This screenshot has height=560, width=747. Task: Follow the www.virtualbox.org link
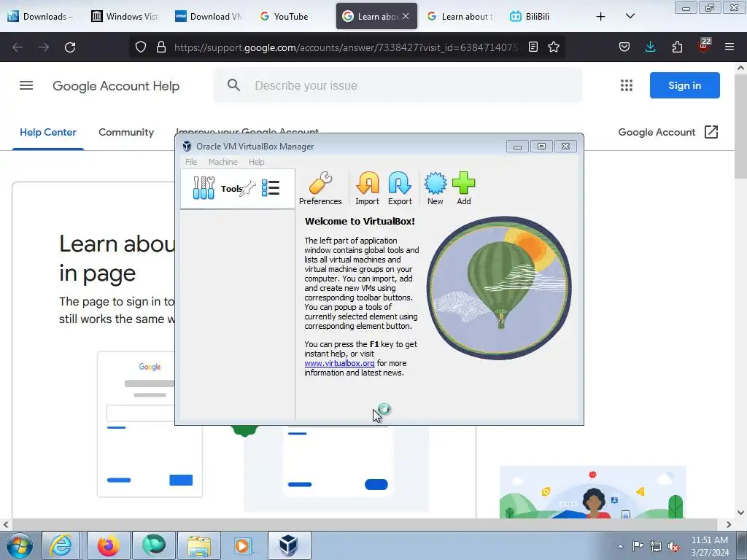pos(339,363)
